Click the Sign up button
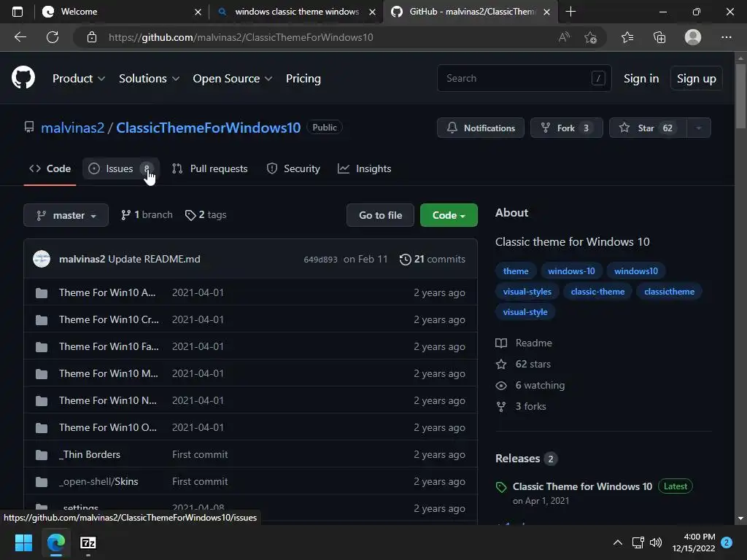 (697, 79)
